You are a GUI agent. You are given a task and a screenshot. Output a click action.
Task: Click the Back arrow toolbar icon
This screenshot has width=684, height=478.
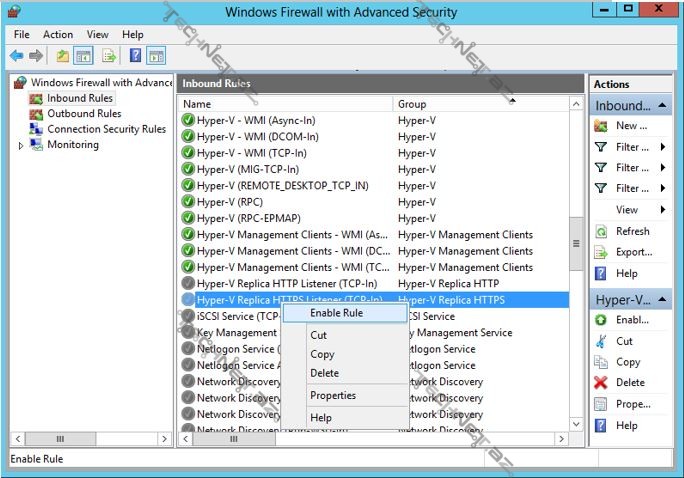click(17, 55)
